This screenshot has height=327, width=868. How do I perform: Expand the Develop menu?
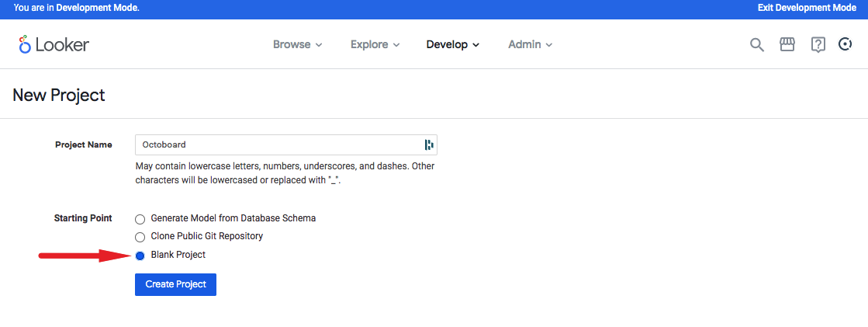coord(452,45)
